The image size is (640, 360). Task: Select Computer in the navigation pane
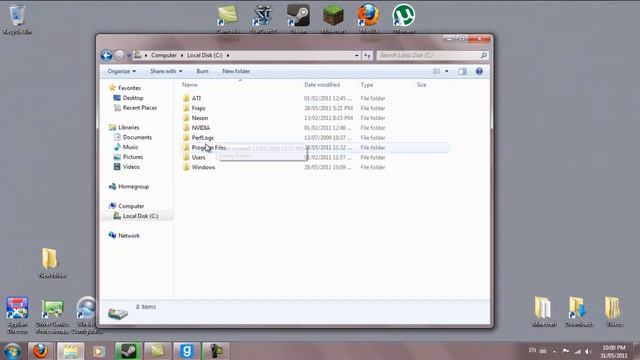(x=131, y=206)
